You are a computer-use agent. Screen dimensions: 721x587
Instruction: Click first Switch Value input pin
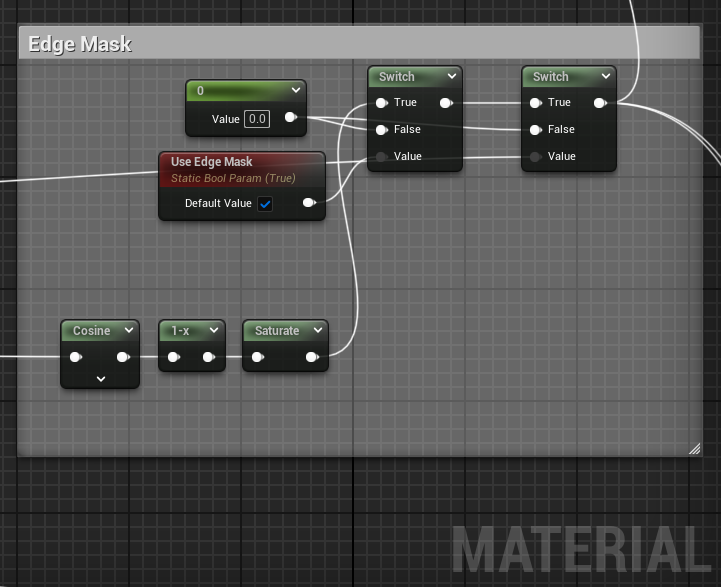pos(381,157)
